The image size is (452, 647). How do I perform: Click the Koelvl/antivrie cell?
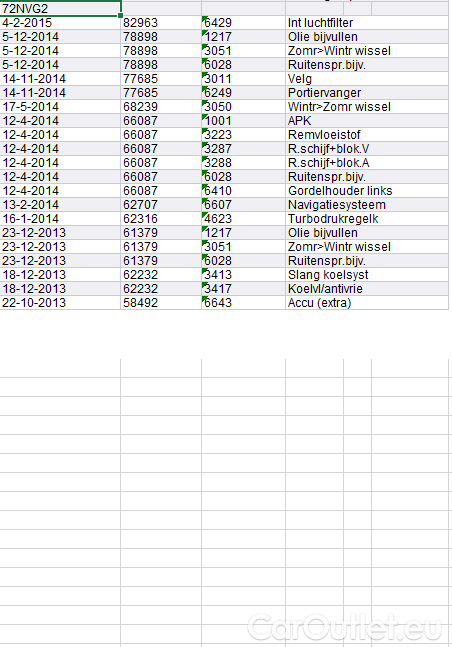(x=367, y=289)
